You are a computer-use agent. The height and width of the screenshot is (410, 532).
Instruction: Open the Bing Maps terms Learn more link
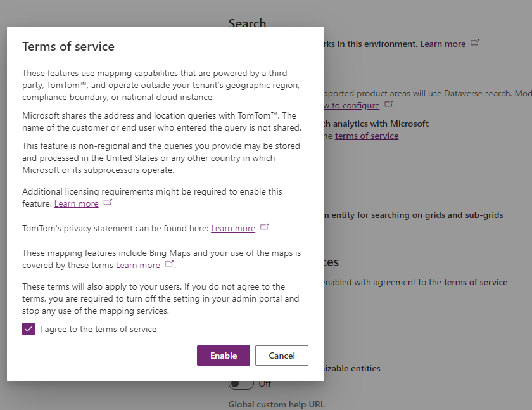(x=138, y=265)
